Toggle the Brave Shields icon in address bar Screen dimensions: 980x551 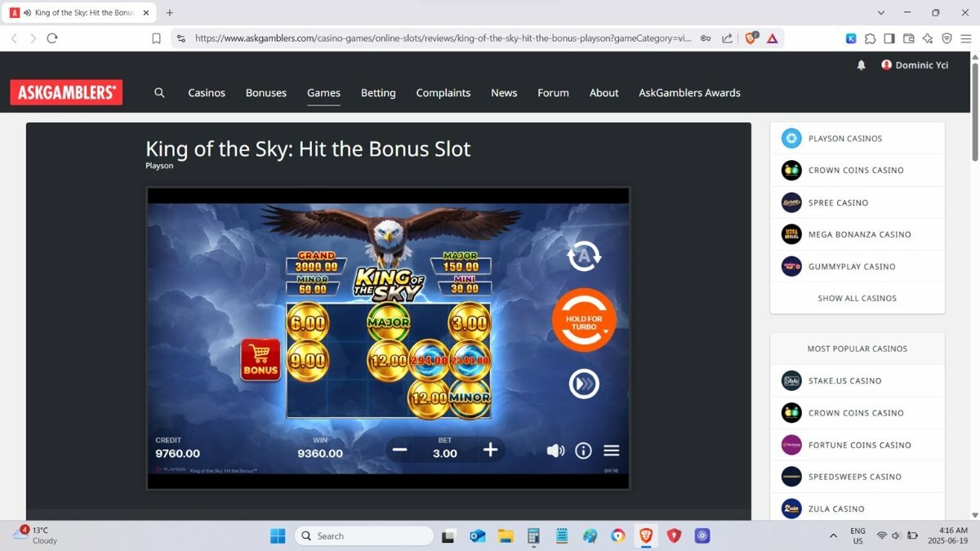pos(750,38)
